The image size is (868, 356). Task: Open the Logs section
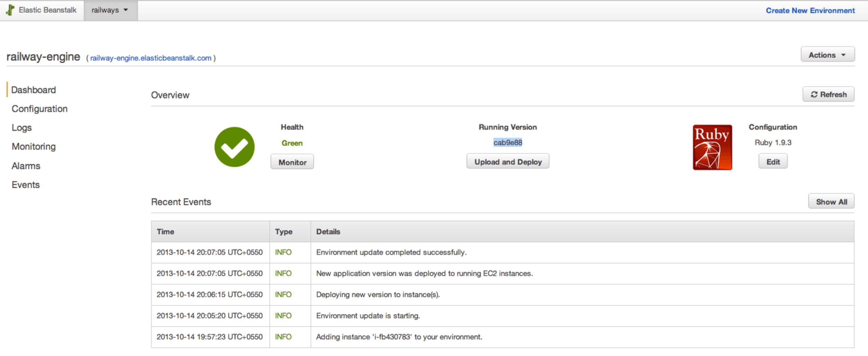[x=22, y=128]
